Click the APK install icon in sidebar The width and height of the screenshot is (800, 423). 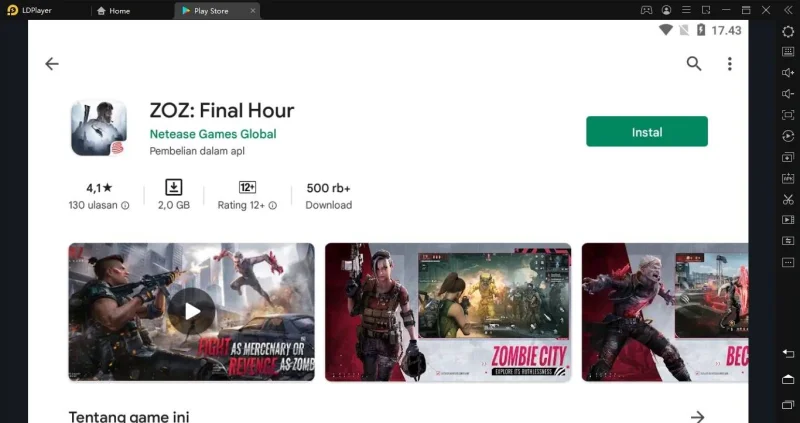tap(788, 178)
